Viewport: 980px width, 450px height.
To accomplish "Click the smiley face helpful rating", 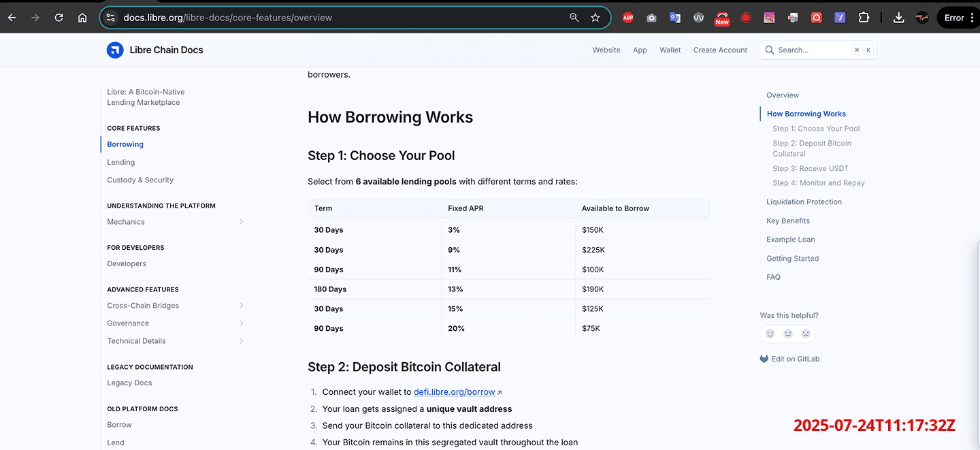I will (x=770, y=334).
